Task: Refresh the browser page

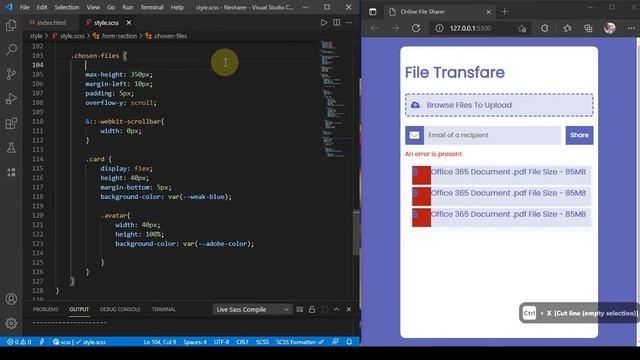Action: pyautogui.click(x=416, y=28)
